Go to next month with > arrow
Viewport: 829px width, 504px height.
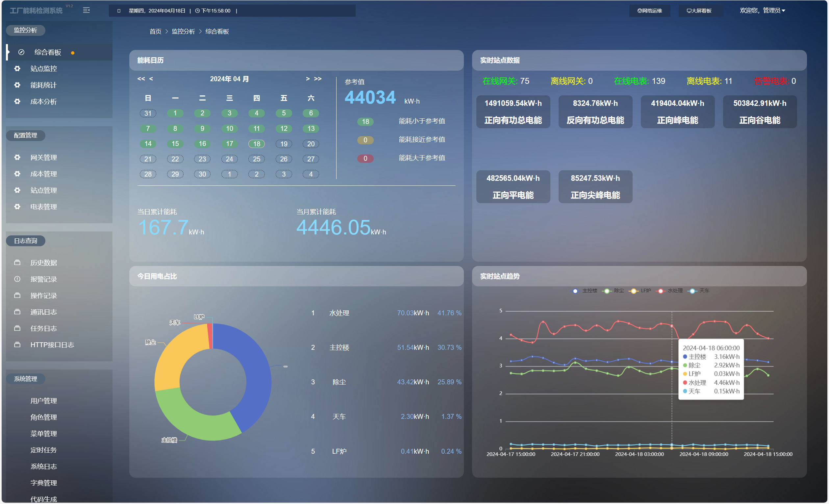tap(308, 79)
